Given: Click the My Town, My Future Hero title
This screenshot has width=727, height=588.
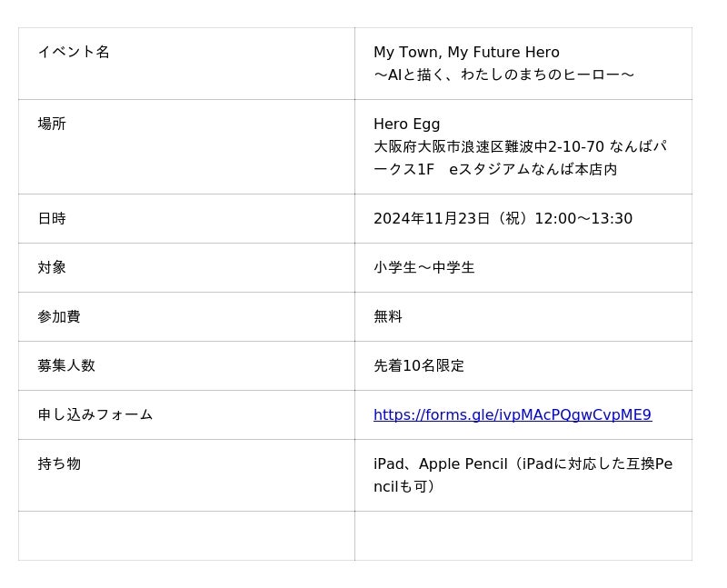Looking at the screenshot, I should [466, 53].
